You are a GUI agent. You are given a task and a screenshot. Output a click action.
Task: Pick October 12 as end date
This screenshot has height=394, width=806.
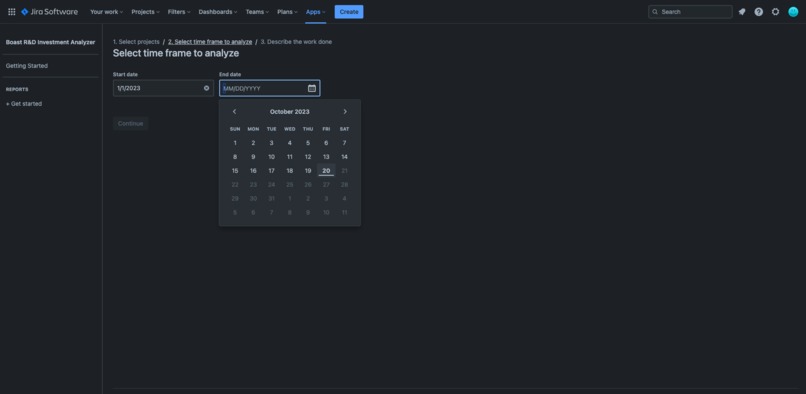click(308, 157)
